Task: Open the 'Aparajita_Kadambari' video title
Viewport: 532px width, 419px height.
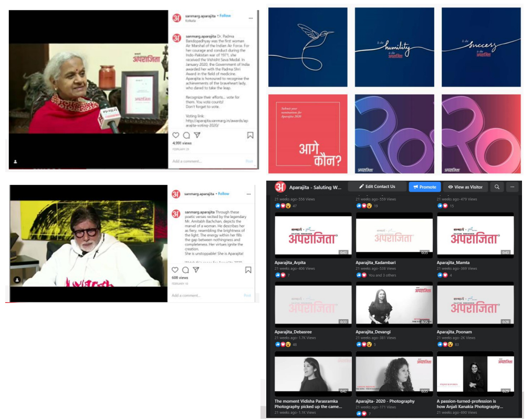Action: point(375,263)
